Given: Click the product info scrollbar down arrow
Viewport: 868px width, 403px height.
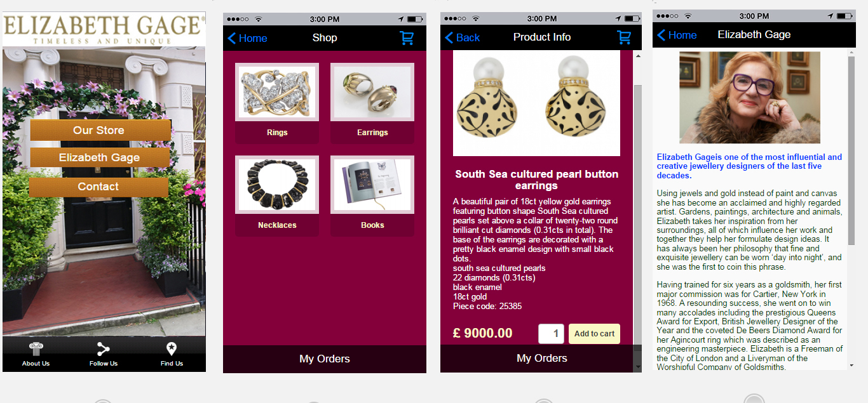Looking at the screenshot, I should (638, 366).
